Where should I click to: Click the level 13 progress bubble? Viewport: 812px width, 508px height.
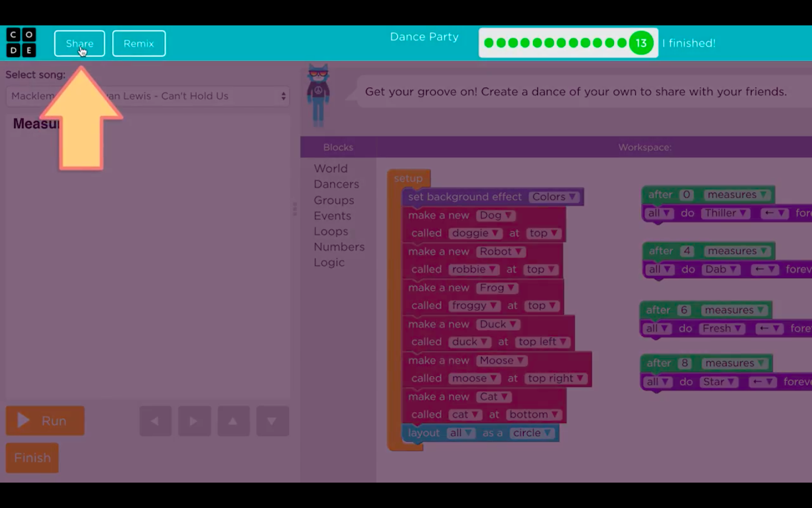(641, 43)
